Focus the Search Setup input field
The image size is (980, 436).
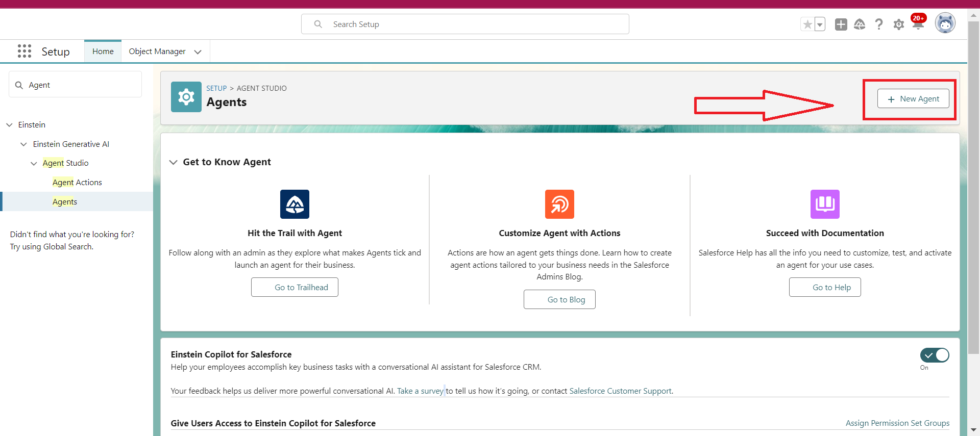[465, 24]
